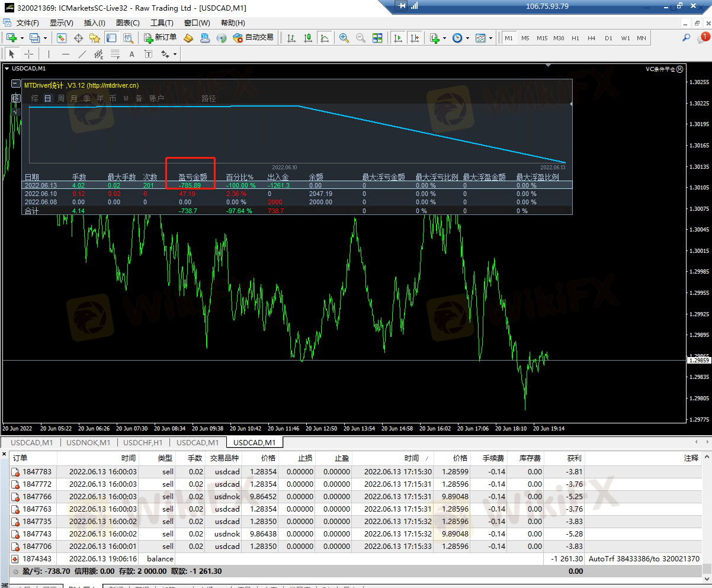The height and width of the screenshot is (588, 712).
Task: Click the indicators list icon
Action: pos(434,38)
